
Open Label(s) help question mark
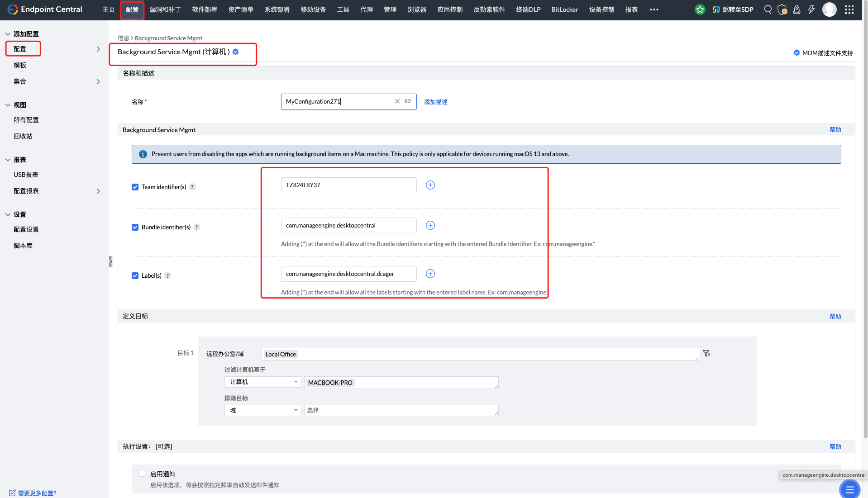click(x=167, y=275)
